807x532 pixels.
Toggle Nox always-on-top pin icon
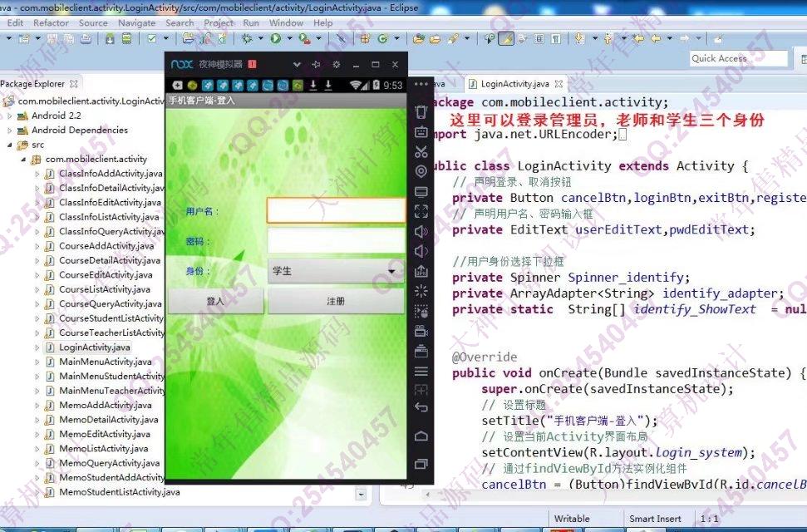coord(316,64)
